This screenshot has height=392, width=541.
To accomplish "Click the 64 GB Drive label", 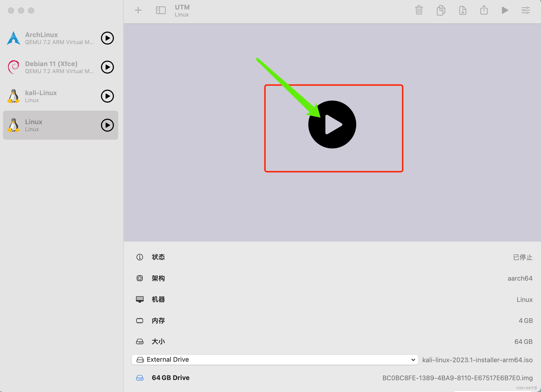I will coord(171,378).
